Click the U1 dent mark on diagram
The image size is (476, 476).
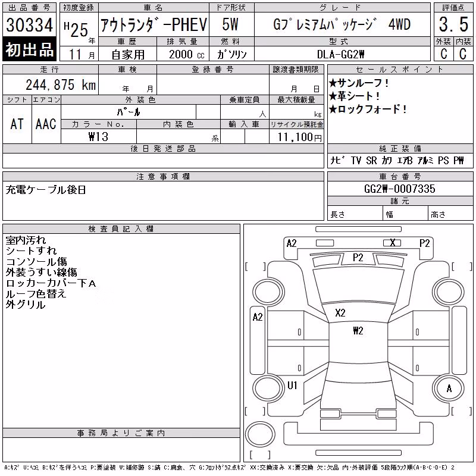[x=292, y=385]
